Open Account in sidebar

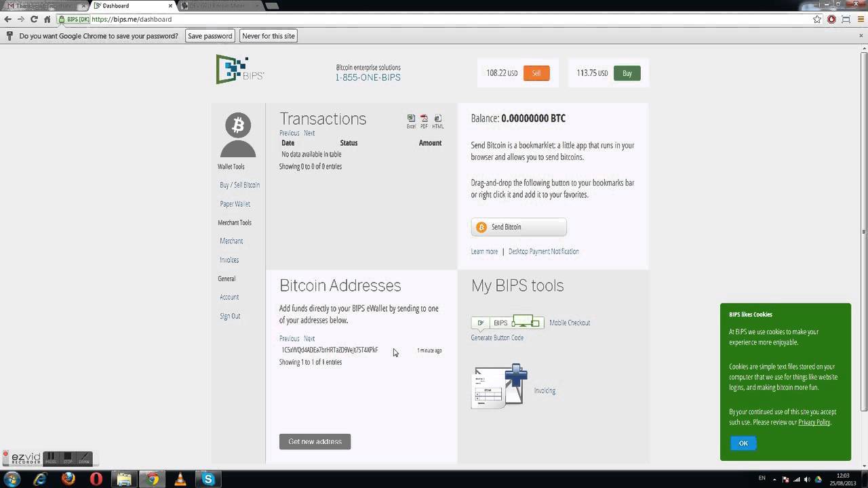(229, 297)
